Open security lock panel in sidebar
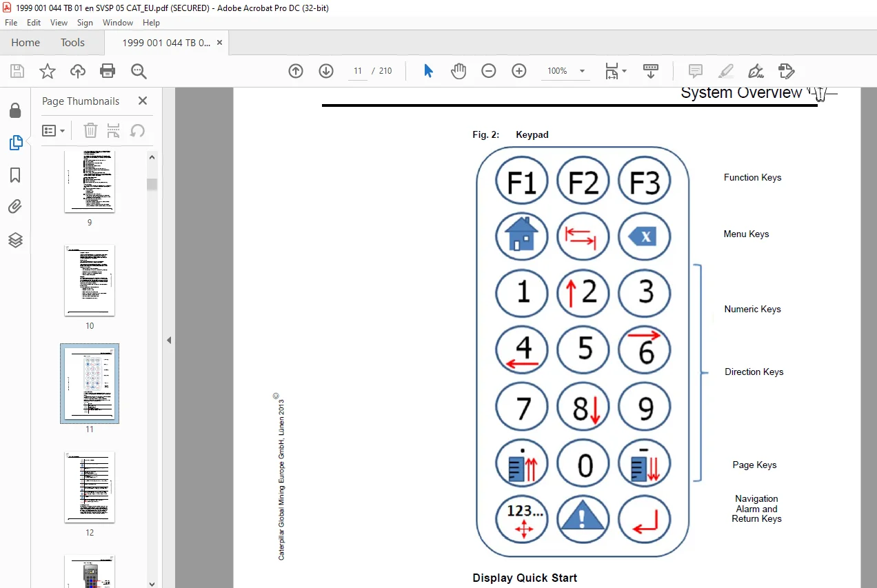This screenshot has width=877, height=588. pos(15,110)
